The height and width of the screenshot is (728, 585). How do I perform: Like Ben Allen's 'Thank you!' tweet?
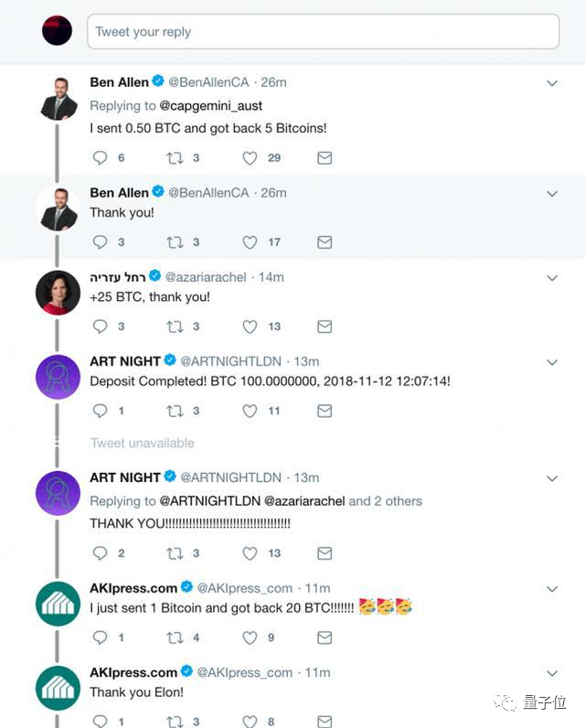tap(250, 242)
